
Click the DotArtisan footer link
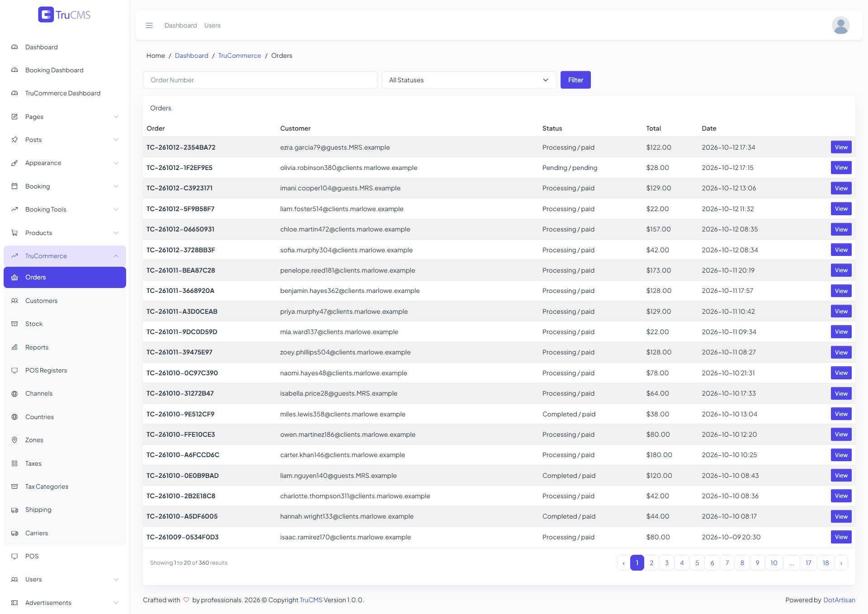pyautogui.click(x=839, y=600)
